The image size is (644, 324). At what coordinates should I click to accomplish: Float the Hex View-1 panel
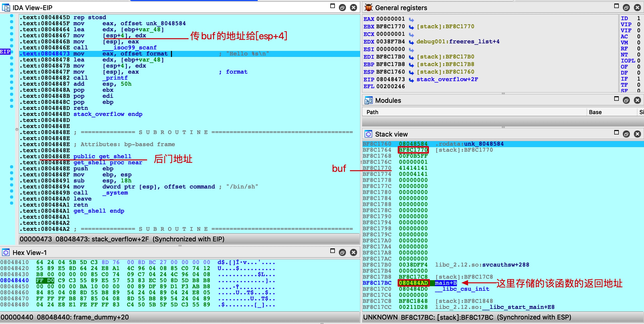342,253
